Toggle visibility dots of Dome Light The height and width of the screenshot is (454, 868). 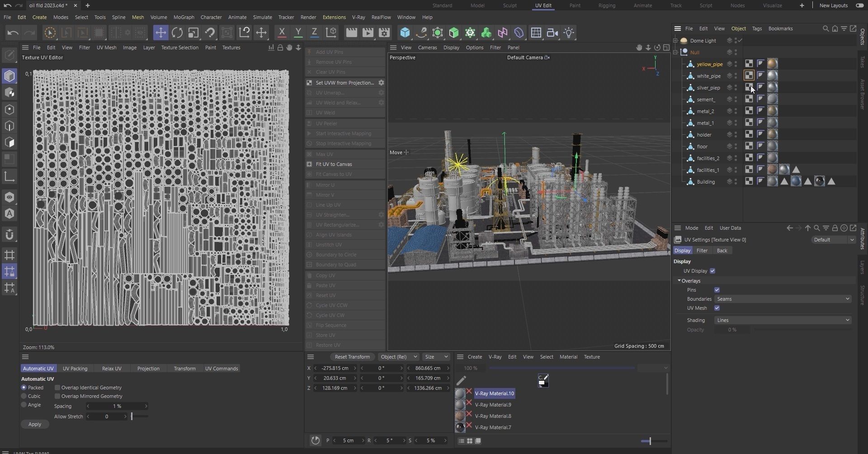point(736,41)
